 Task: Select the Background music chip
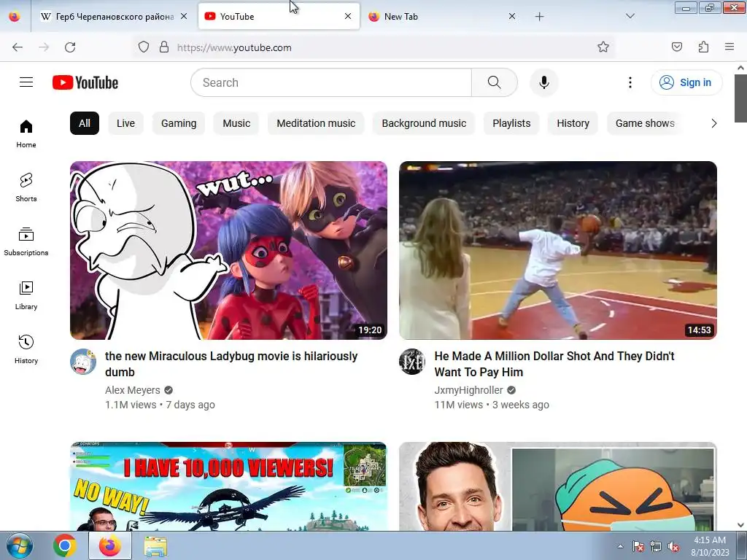[x=424, y=123]
